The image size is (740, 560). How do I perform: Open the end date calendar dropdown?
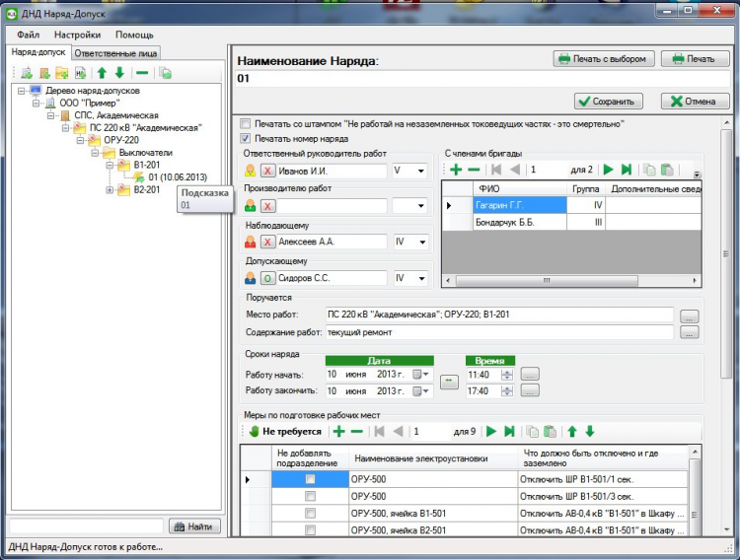(420, 391)
